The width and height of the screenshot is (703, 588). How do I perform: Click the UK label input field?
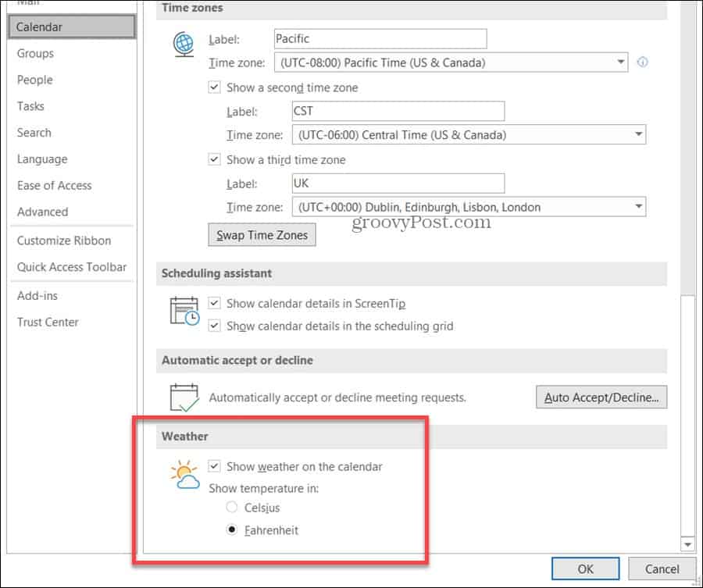click(x=398, y=183)
